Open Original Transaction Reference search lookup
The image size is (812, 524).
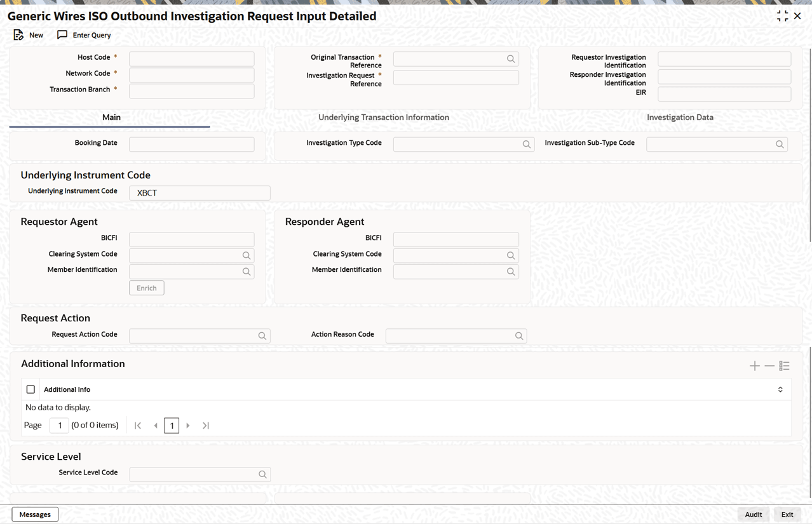tap(511, 59)
